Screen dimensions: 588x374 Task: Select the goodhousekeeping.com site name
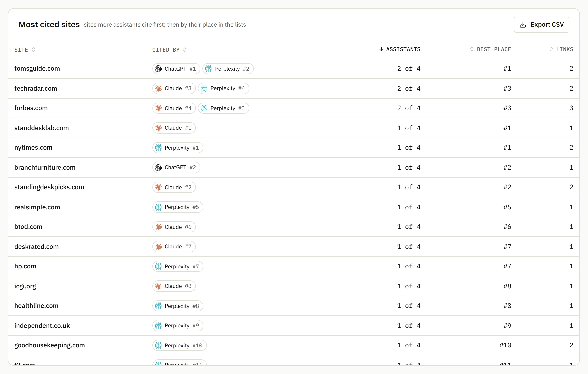(50, 345)
